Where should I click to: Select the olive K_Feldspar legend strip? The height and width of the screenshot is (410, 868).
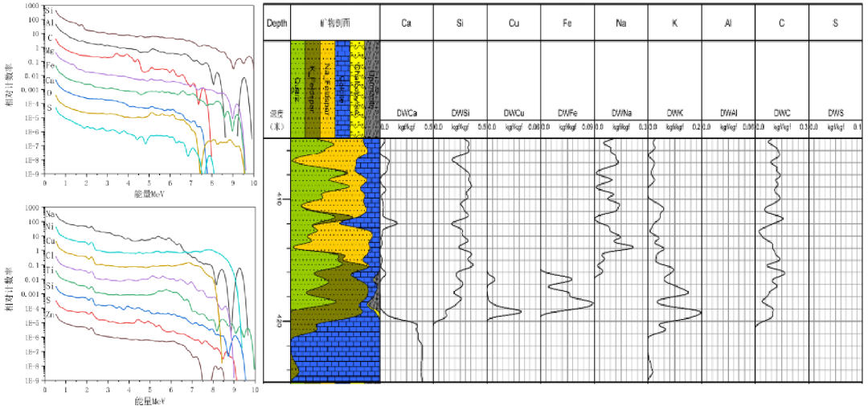[312, 88]
